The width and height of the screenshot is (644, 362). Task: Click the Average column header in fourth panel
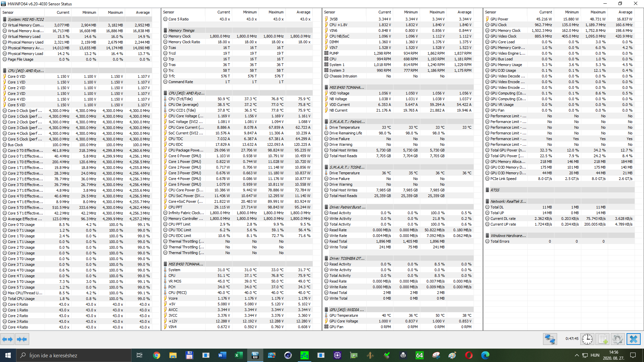[x=625, y=12]
